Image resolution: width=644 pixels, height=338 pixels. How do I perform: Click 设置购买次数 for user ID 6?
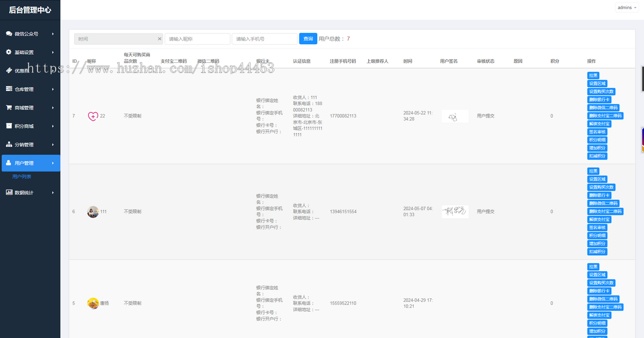(x=602, y=187)
